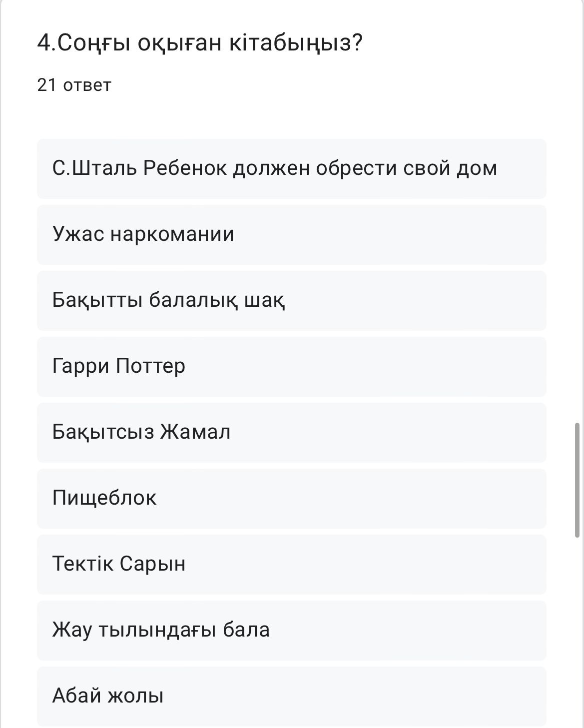Click the word "Жамал" in the responses

(x=195, y=432)
